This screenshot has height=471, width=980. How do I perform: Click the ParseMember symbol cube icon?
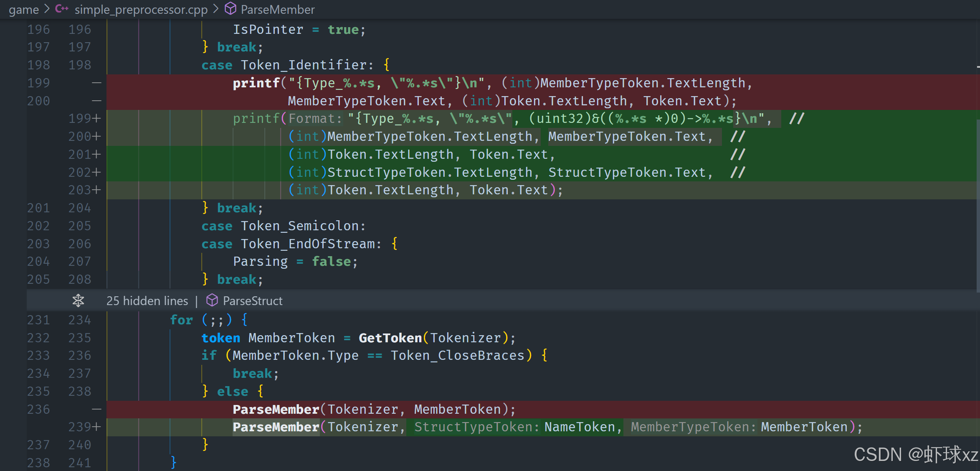[x=230, y=9]
